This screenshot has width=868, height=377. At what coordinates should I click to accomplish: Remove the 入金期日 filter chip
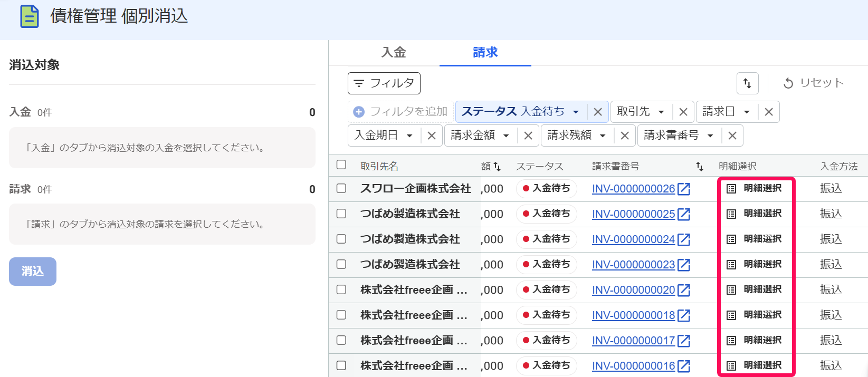point(431,136)
